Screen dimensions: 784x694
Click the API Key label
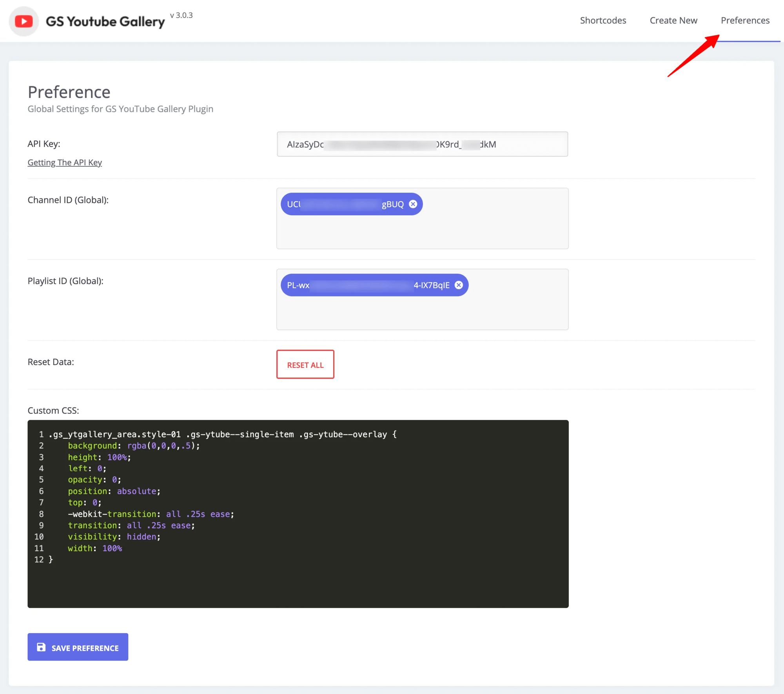pos(44,144)
